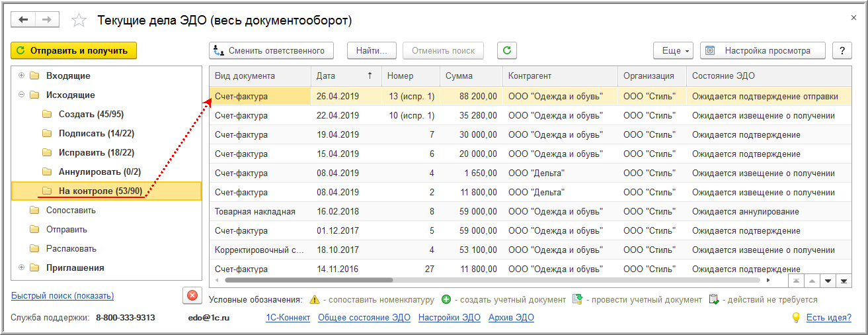Open help with the question mark button
This screenshot has height=335, width=868.
pyautogui.click(x=842, y=50)
